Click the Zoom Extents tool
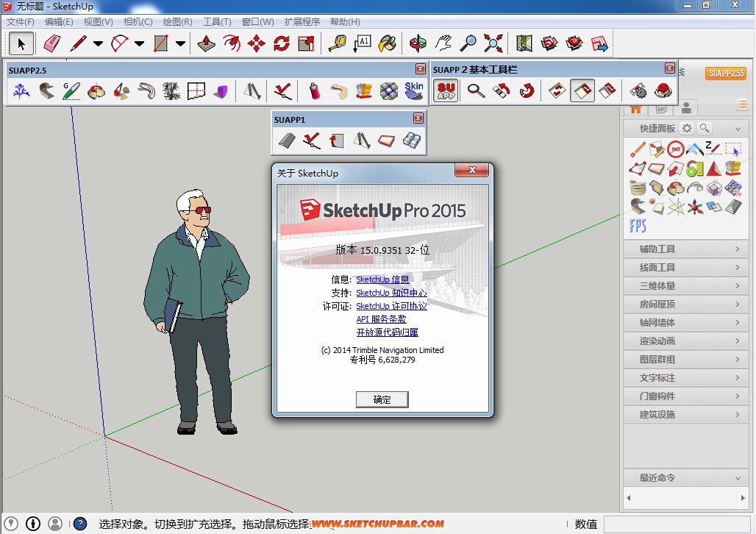Screen dimensions: 756x534 (493, 43)
